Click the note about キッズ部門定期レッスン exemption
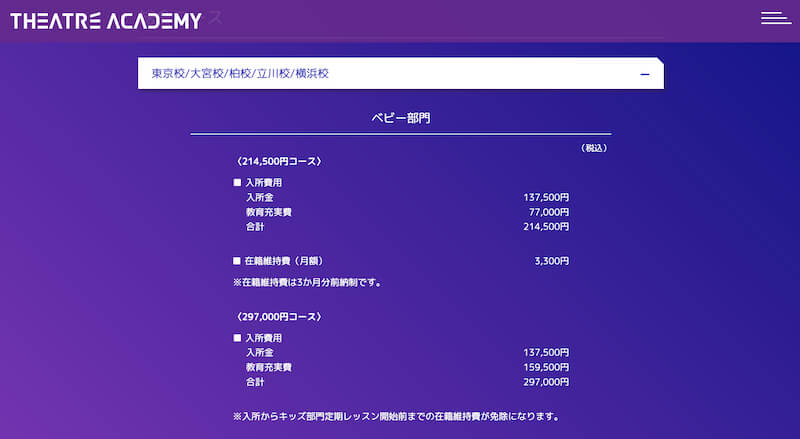Image resolution: width=800 pixels, height=439 pixels. 396,417
